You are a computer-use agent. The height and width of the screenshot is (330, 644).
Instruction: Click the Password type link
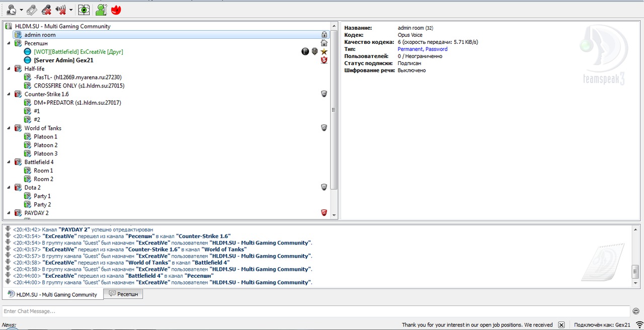click(436, 49)
